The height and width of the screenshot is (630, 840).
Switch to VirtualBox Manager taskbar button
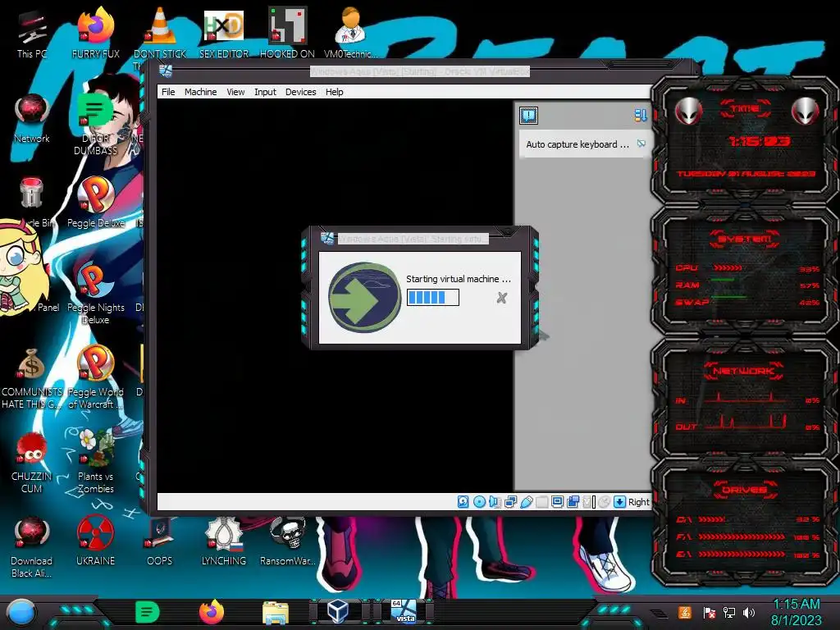(x=339, y=612)
